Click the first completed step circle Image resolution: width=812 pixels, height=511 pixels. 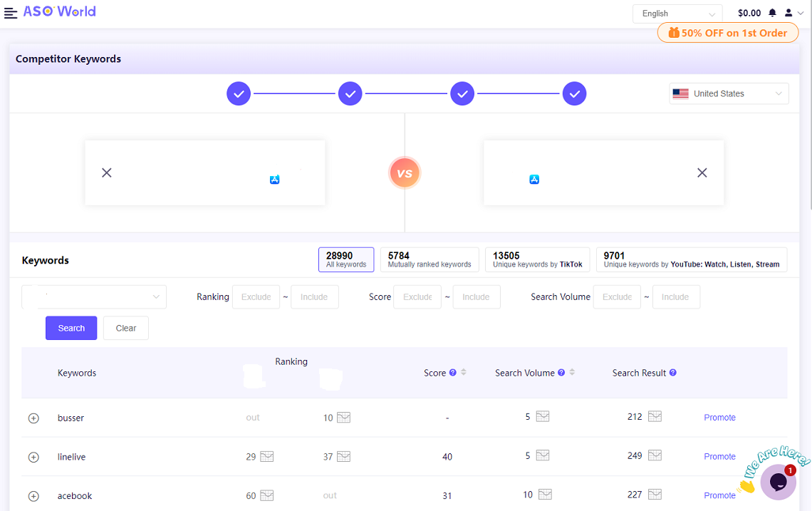(x=239, y=94)
